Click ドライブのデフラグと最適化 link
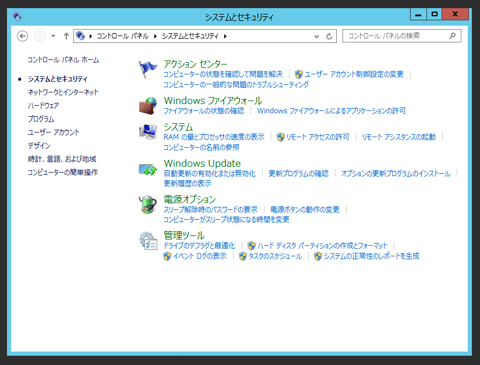The image size is (480, 365). tap(199, 246)
